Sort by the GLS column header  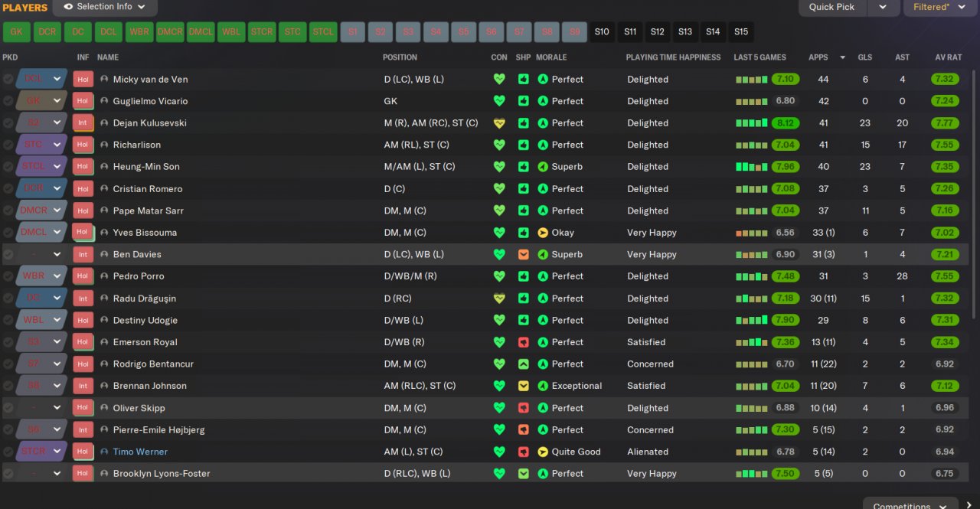tap(865, 57)
